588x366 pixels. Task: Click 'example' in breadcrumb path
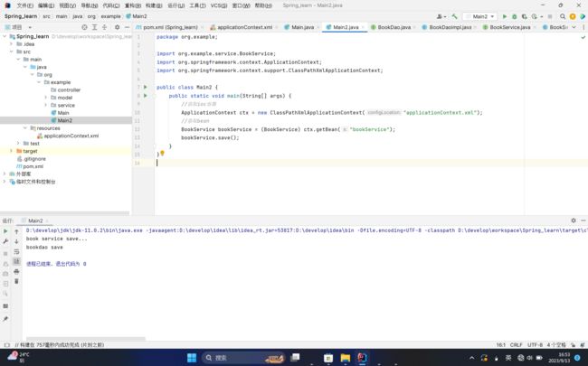click(110, 16)
